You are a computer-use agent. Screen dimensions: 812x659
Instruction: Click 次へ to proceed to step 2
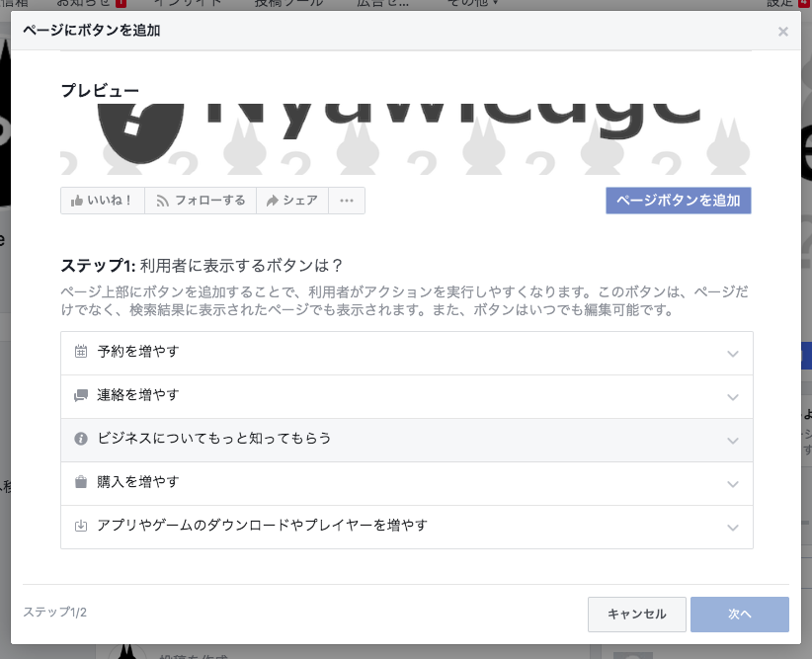click(739, 614)
